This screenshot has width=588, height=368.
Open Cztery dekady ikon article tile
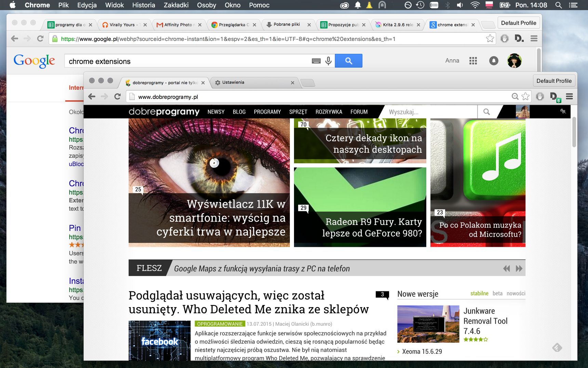(360, 141)
